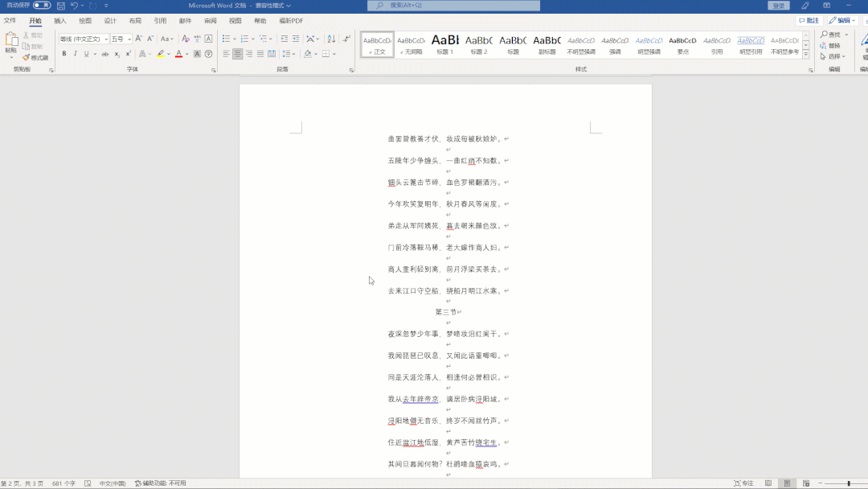Switch to the Design tab
The height and width of the screenshot is (489, 868).
click(110, 21)
